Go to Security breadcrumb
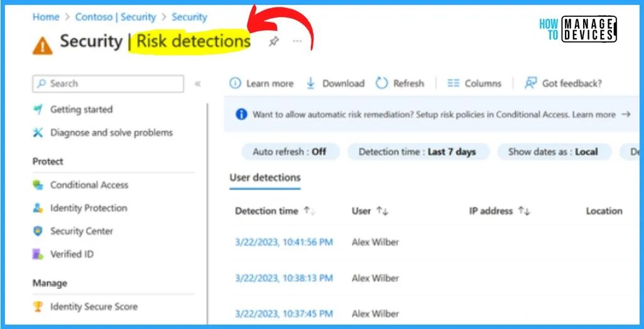Screen dimensions: 644x329 (189, 17)
